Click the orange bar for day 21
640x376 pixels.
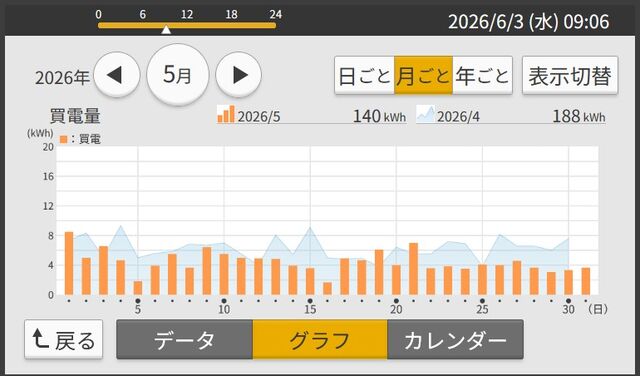[x=413, y=269]
